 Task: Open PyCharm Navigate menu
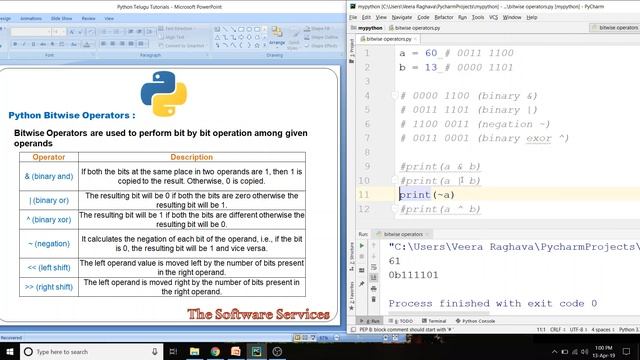(x=402, y=18)
